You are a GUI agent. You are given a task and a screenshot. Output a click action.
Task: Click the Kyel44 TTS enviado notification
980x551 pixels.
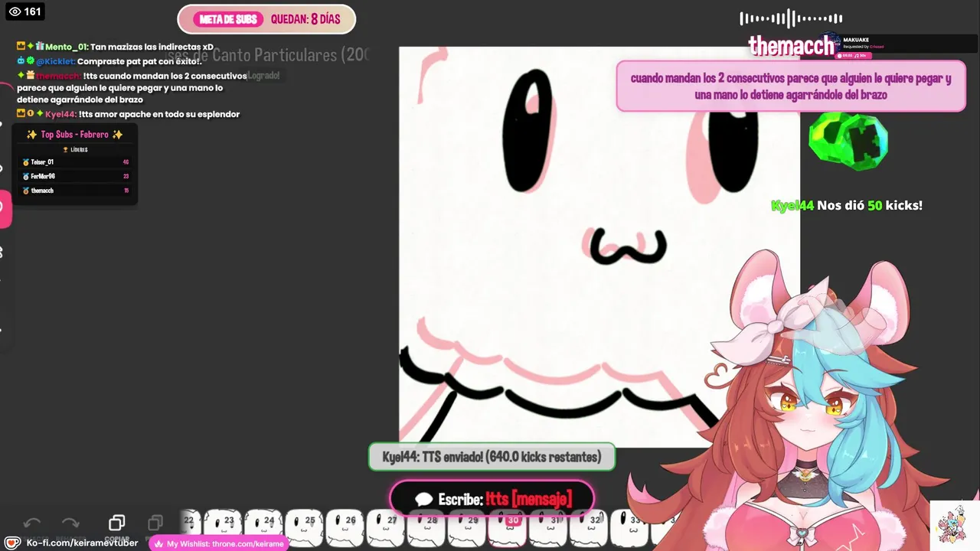(492, 457)
